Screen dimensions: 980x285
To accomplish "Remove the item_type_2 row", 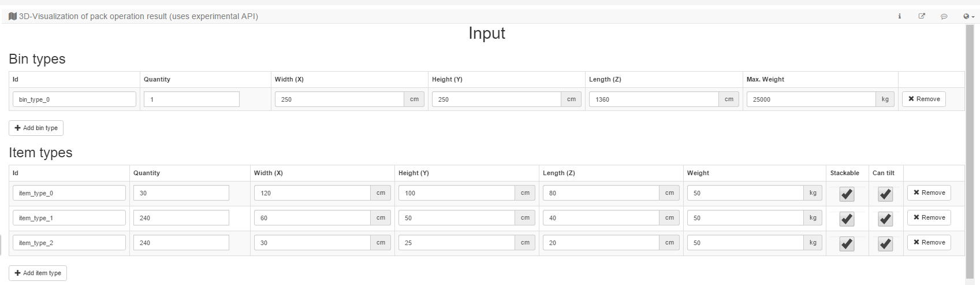I will tap(929, 242).
